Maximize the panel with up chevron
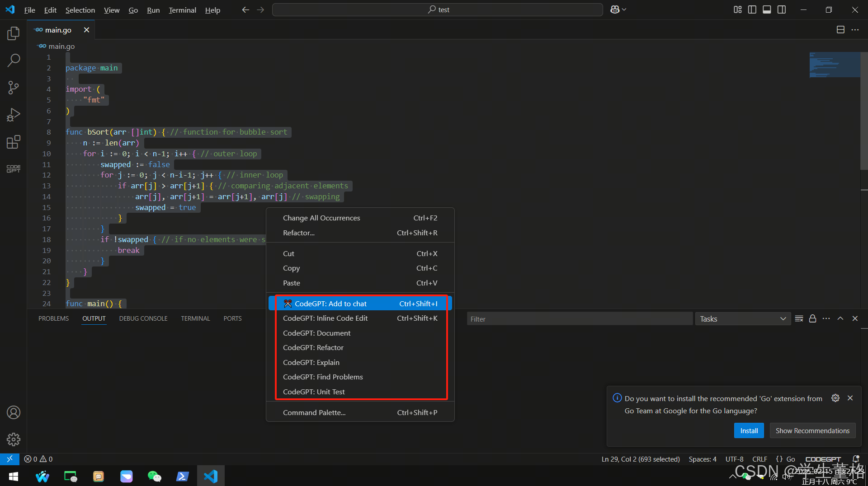868x486 pixels. (840, 318)
